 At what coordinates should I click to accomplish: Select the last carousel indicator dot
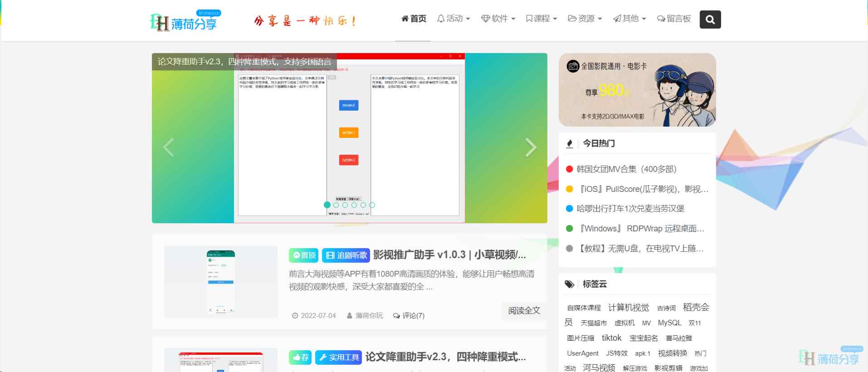point(372,205)
